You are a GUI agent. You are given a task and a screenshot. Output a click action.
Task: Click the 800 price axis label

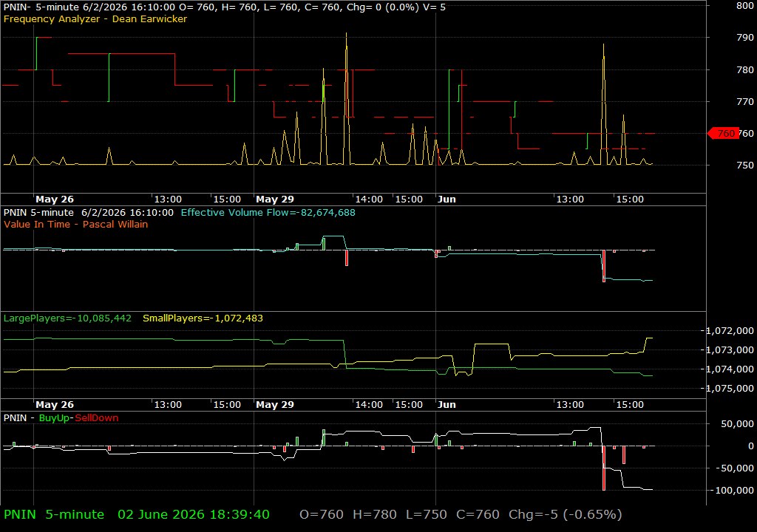[745, 6]
